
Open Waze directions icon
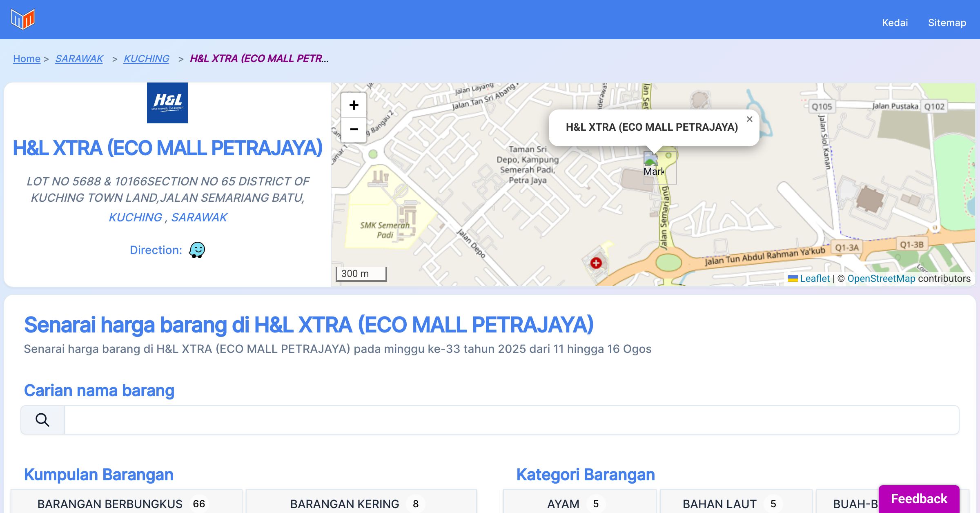point(197,250)
